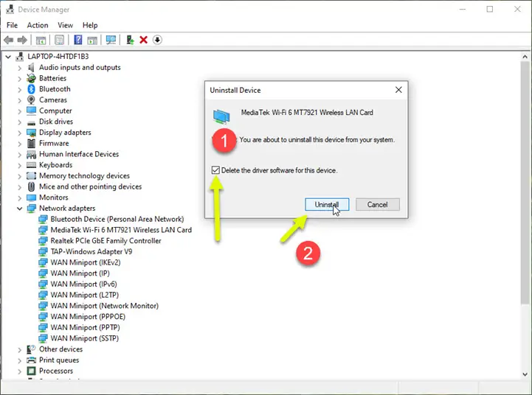Click the vertical scrollbar thumb
This screenshot has width=532, height=395.
[x=525, y=183]
